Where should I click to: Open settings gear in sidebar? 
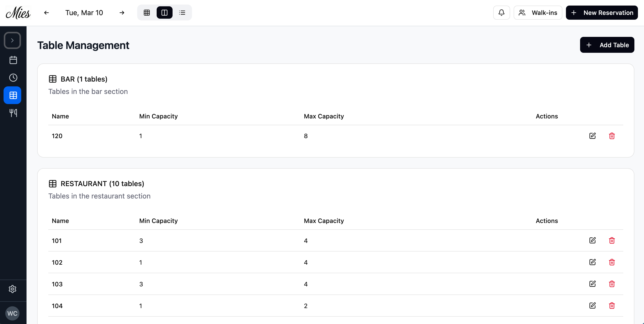[12, 289]
